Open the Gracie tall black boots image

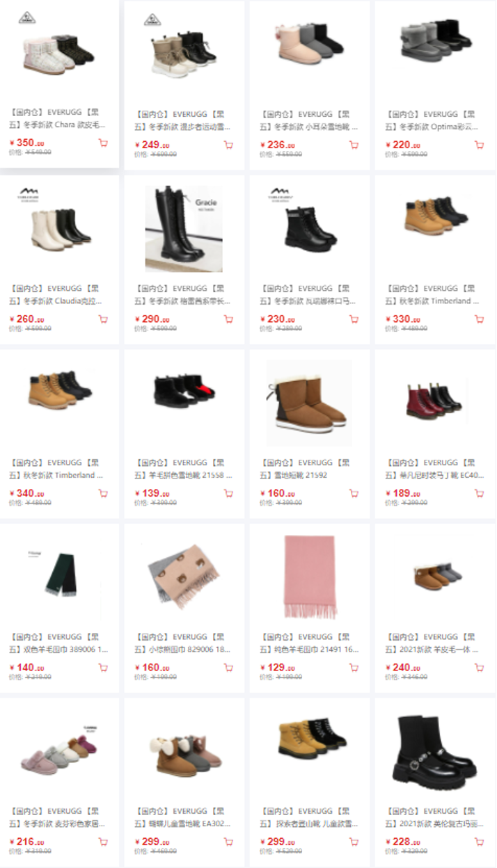(x=184, y=228)
